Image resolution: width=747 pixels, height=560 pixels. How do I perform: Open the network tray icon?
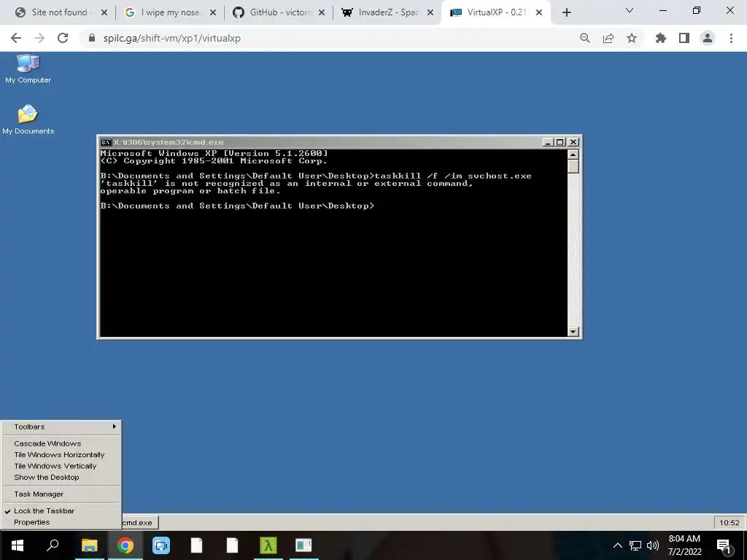635,545
